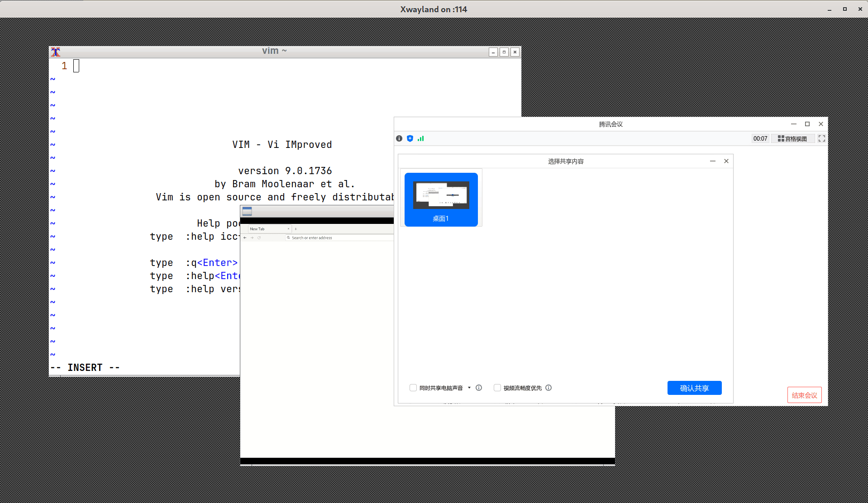The width and height of the screenshot is (868, 503).
Task: Open info icon next to 同时共享电脑声音
Action: coord(479,388)
